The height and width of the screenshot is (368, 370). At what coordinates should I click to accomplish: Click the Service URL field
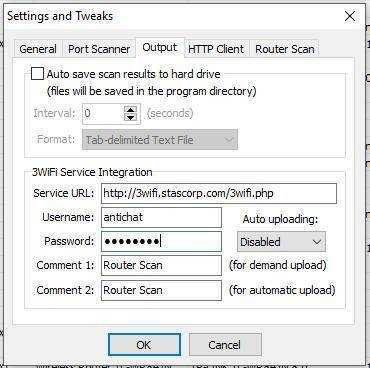point(219,193)
